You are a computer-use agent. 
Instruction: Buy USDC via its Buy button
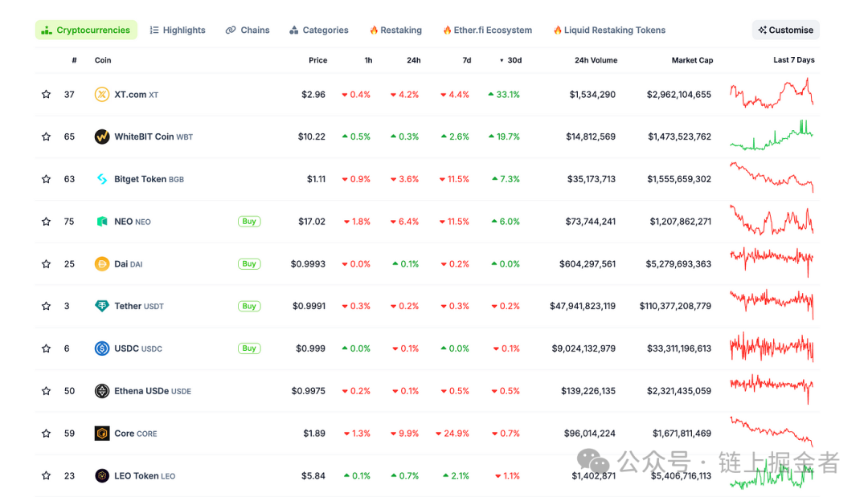click(249, 348)
